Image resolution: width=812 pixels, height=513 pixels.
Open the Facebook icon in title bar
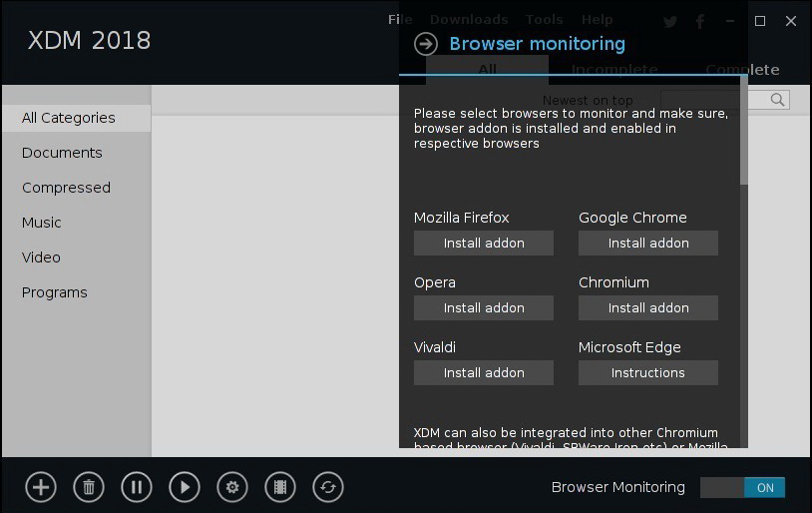tap(700, 21)
